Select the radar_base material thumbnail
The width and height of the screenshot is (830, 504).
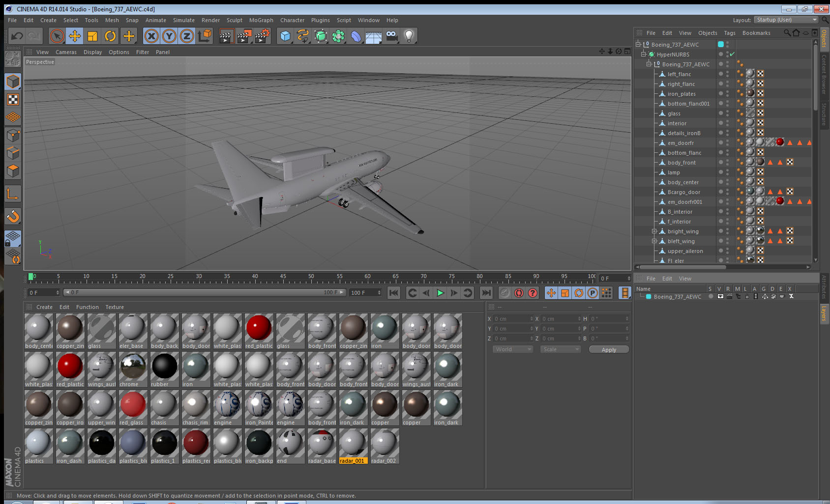tap(322, 446)
